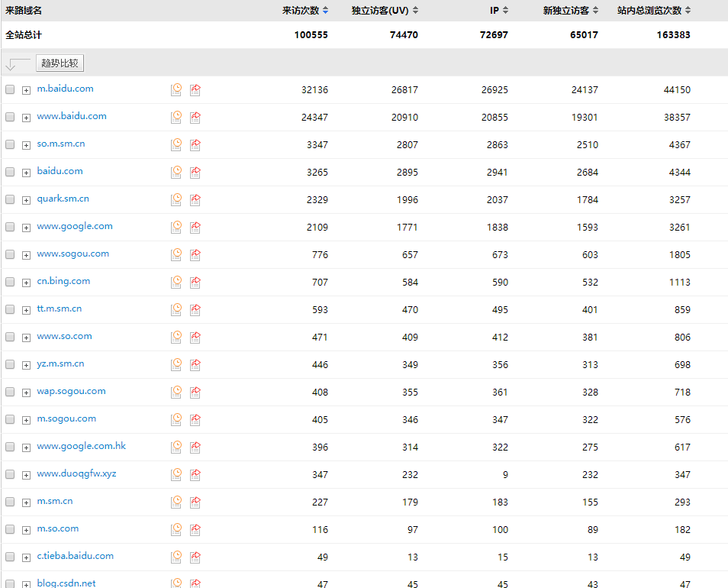
Task: Open the trend clock icon for so.m.sm.cn
Action: [x=176, y=144]
